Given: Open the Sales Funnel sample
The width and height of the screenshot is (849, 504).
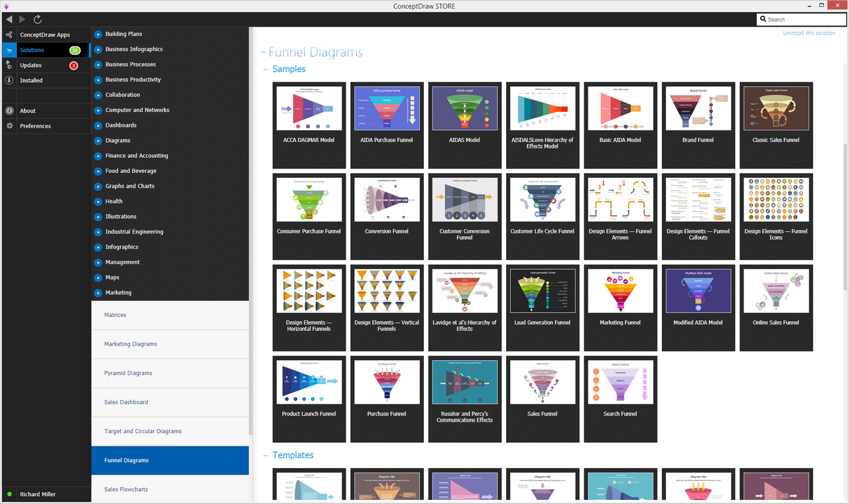Looking at the screenshot, I should (543, 399).
